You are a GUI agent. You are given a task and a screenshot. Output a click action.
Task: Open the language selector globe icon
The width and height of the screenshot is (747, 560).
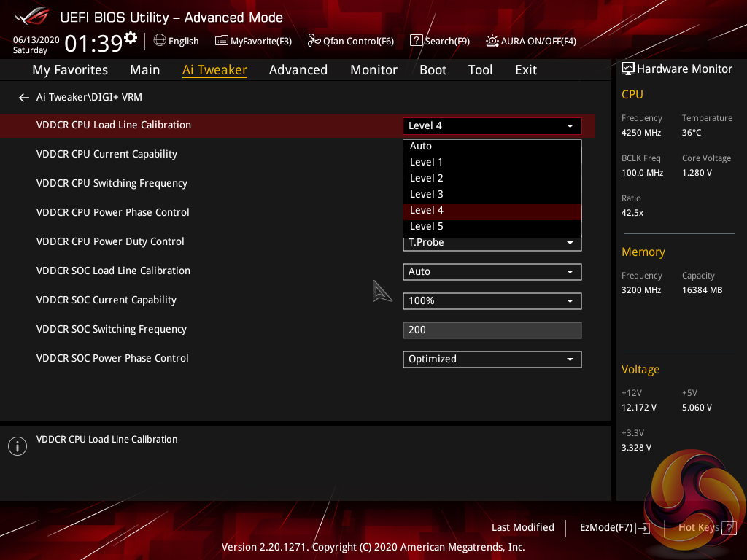[x=160, y=41]
